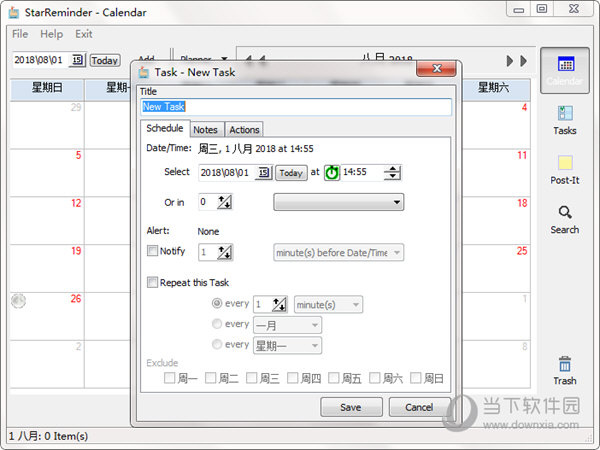
Task: Open the date picker icon in Select row
Action: [264, 173]
